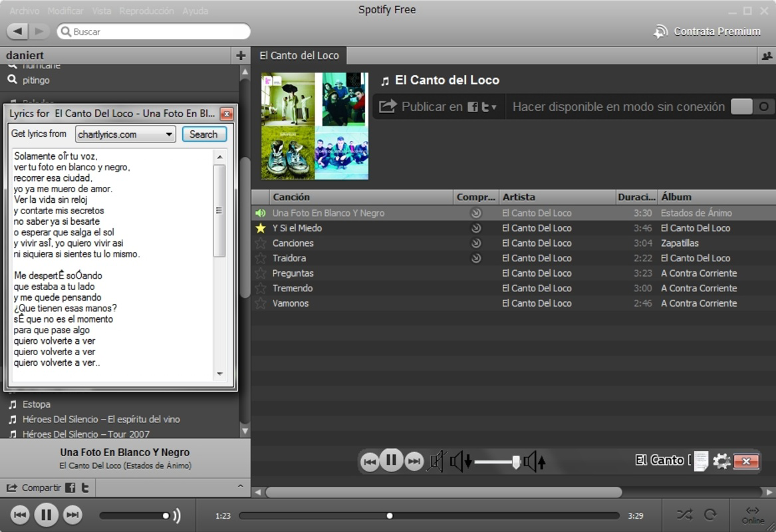Click the mini player volume slider handle
The width and height of the screenshot is (776, 532).
pos(516,462)
